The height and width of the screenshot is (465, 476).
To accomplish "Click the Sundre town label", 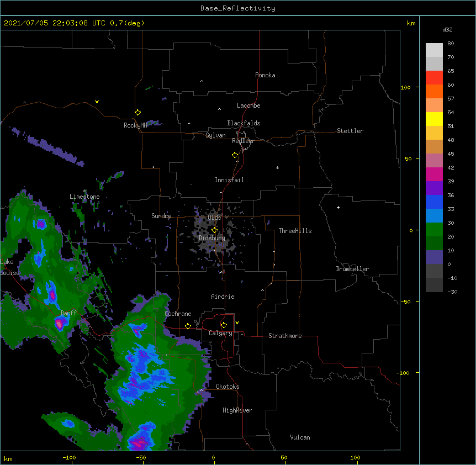I will coord(161,216).
